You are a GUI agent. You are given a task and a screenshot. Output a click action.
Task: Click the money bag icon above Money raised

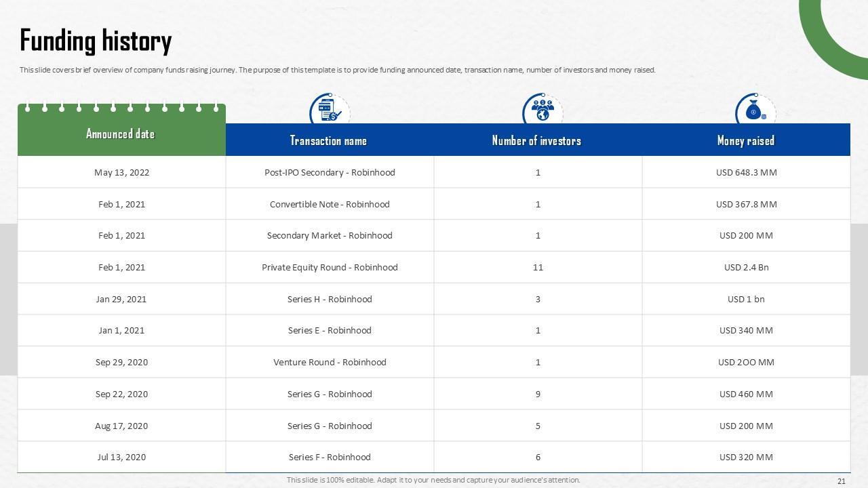[x=755, y=109]
